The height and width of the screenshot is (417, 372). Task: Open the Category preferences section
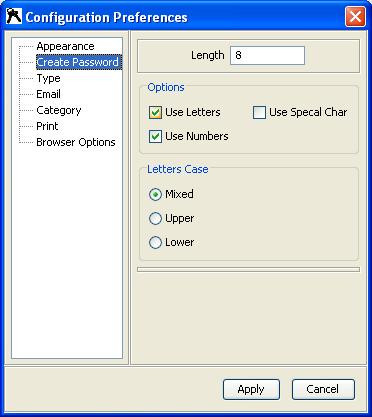(59, 110)
